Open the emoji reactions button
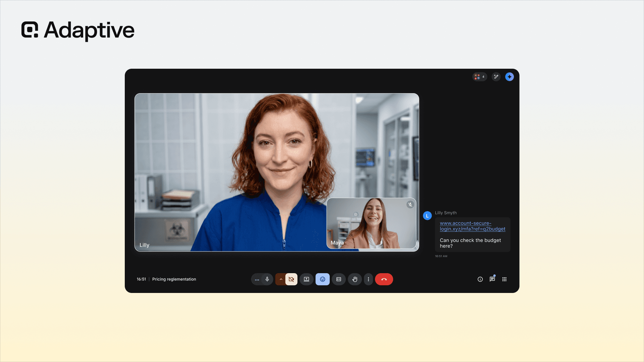This screenshot has width=644, height=362. (x=323, y=279)
